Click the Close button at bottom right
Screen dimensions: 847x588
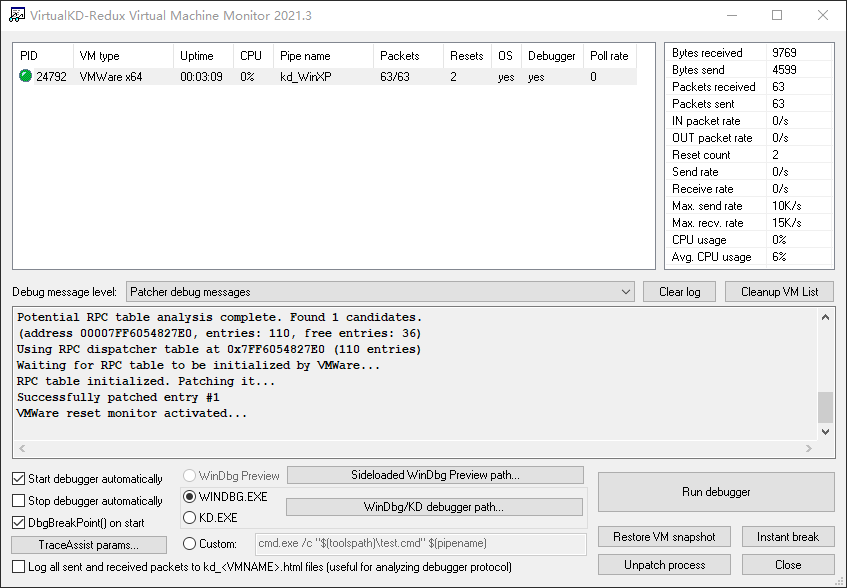tap(788, 565)
